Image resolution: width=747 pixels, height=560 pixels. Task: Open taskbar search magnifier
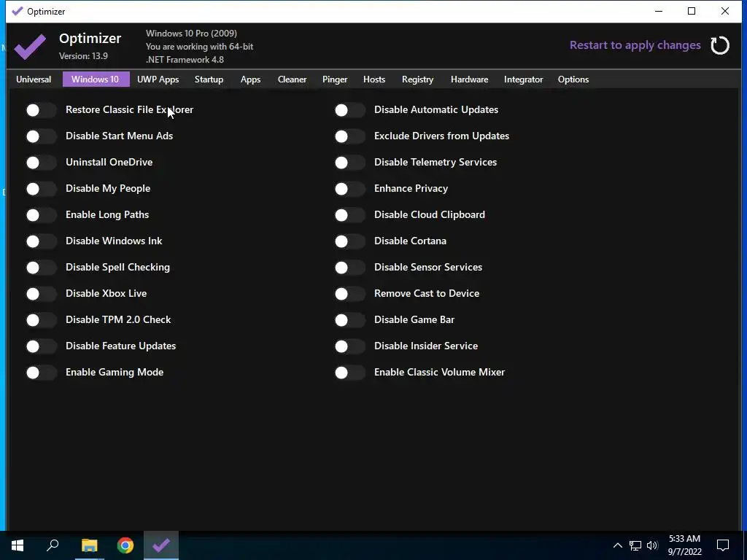(x=53, y=545)
